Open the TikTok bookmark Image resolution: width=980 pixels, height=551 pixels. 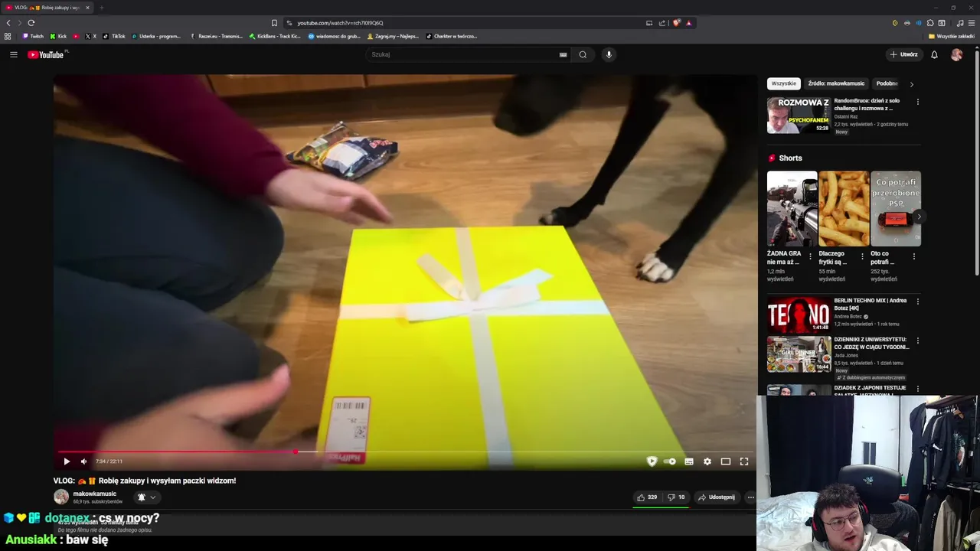coord(113,36)
